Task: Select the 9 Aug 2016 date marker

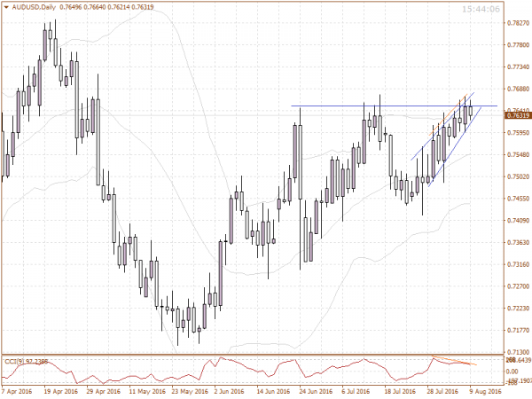Action: [x=488, y=389]
